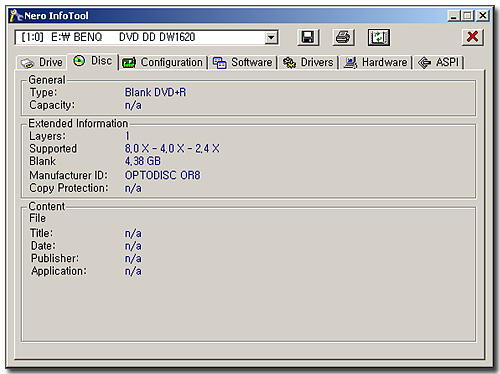Click the Copy Protection 'n/a' value
The image size is (500, 374).
coord(133,188)
